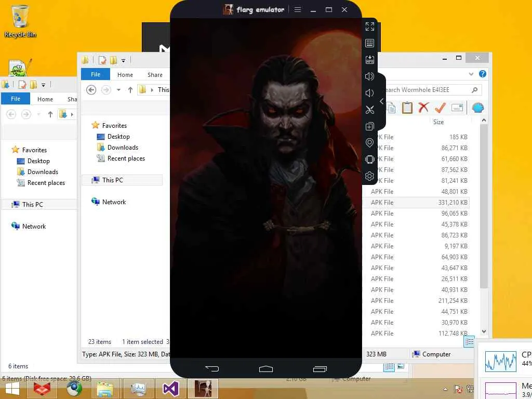Select the 185 KB file row

(416, 137)
